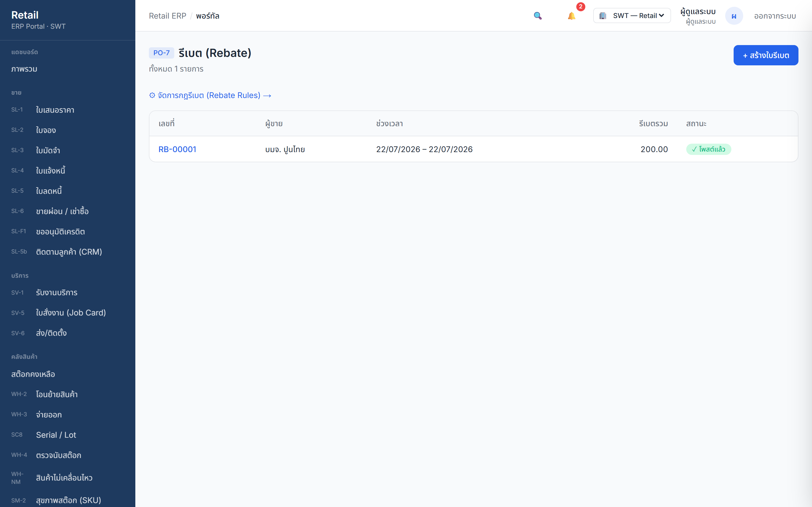Open the search magnifier icon
This screenshot has height=507, width=812.
pyautogui.click(x=538, y=16)
